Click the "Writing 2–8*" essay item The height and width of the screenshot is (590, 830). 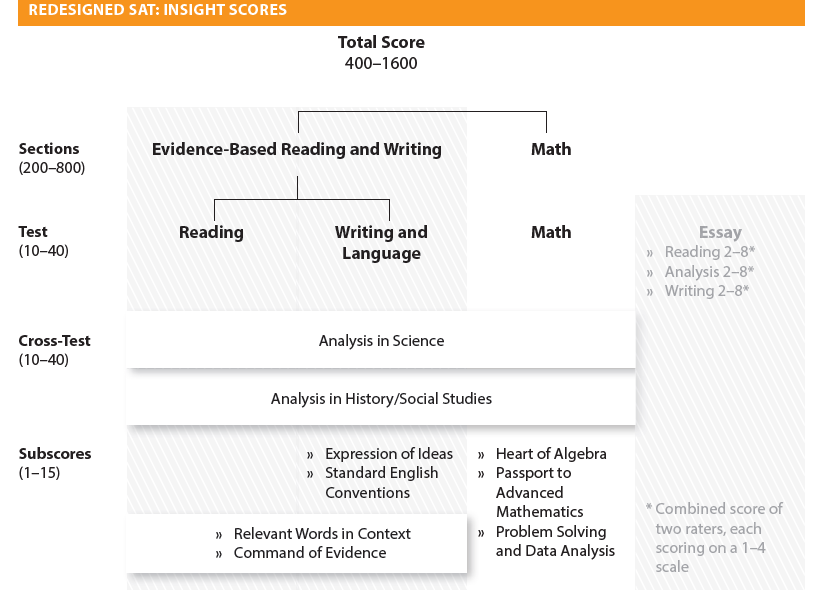point(706,291)
